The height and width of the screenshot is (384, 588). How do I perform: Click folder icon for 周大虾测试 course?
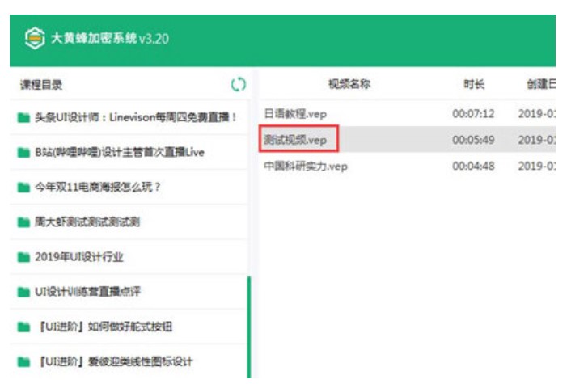(x=23, y=222)
